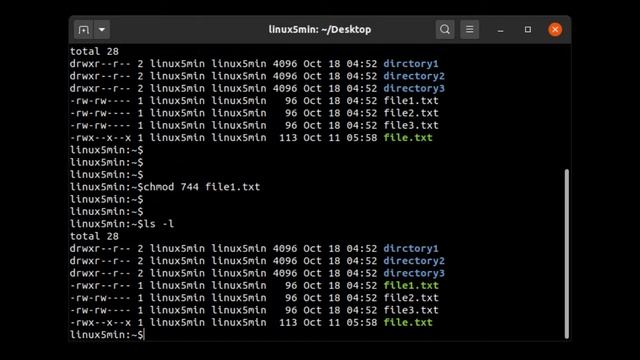Screen dimensions: 640x360
Task: Click file3.txt in the first listing
Action: [411, 125]
